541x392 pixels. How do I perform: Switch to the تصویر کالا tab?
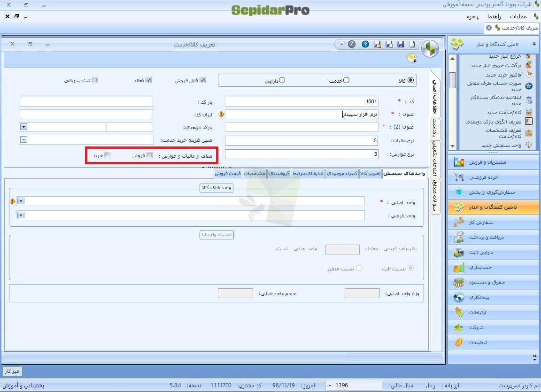[x=370, y=173]
